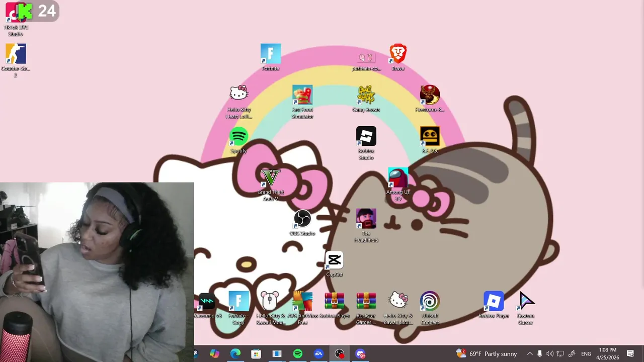
Task: Switch to the Spotify taskbar app
Action: point(298,354)
